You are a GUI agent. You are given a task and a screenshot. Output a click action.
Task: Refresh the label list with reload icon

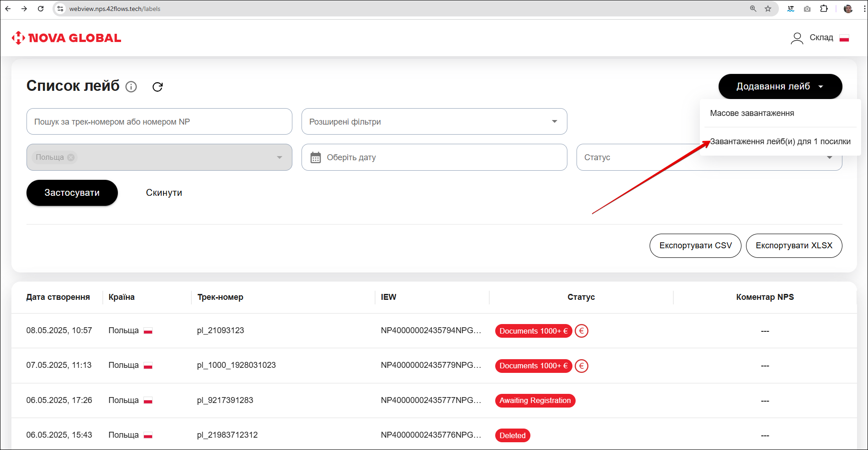tap(158, 87)
